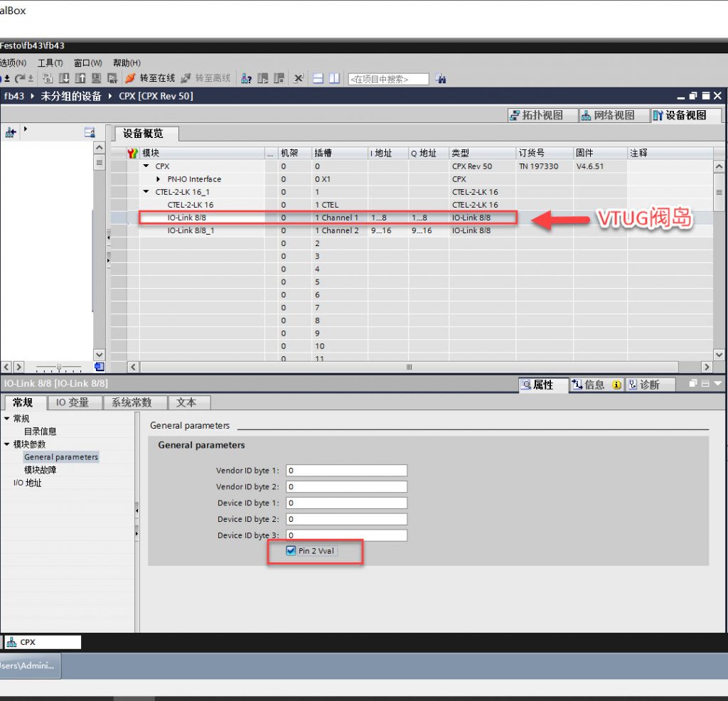Click the start runtime (RT) icon

[112, 78]
